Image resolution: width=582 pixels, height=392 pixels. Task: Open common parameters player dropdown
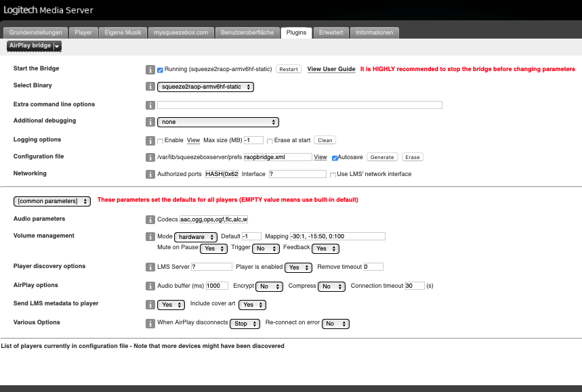(x=52, y=201)
